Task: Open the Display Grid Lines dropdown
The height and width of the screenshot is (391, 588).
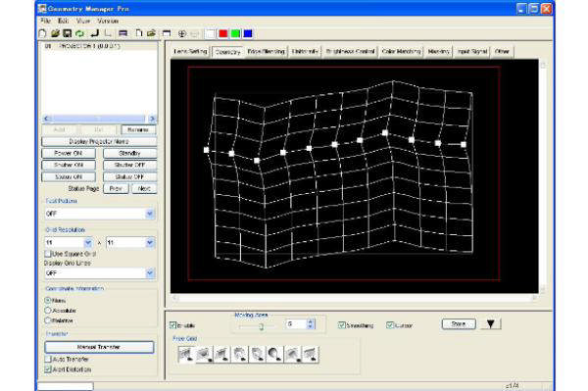Action: pyautogui.click(x=150, y=273)
